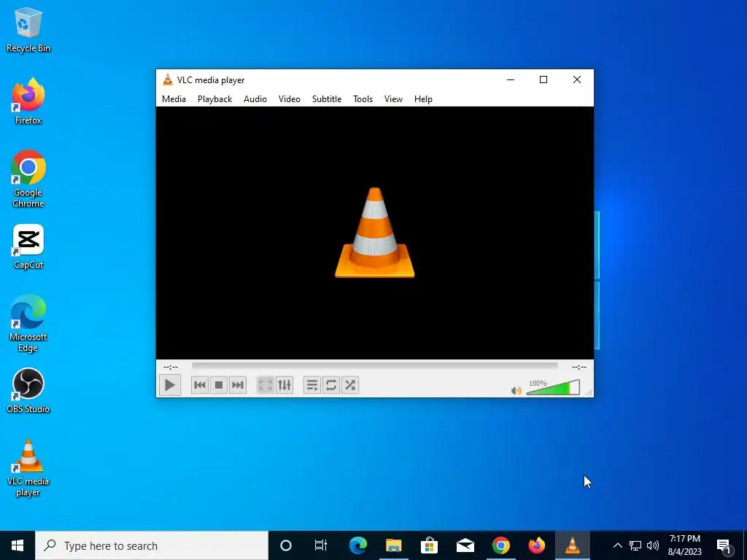
Task: Toggle the playlist view button
Action: [x=312, y=385]
